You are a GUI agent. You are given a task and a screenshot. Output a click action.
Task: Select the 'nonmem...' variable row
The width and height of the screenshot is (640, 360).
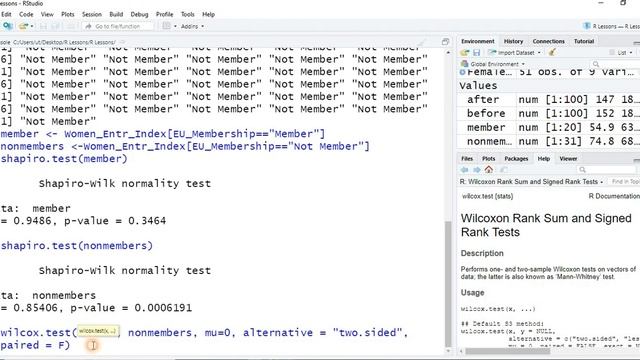tap(548, 141)
